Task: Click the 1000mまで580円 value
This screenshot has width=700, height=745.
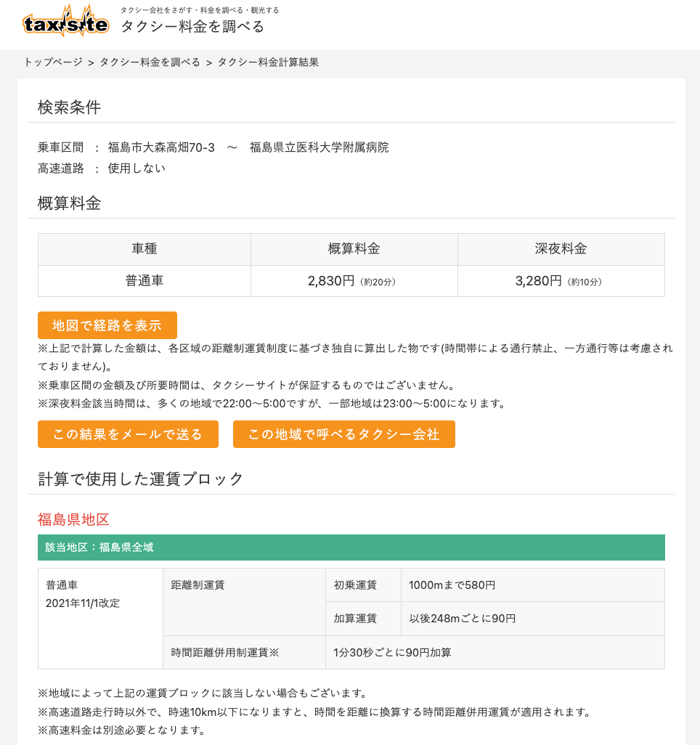Action: tap(452, 585)
